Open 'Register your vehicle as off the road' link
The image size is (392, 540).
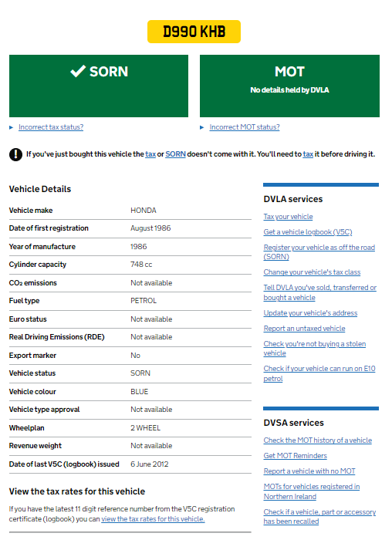319,252
